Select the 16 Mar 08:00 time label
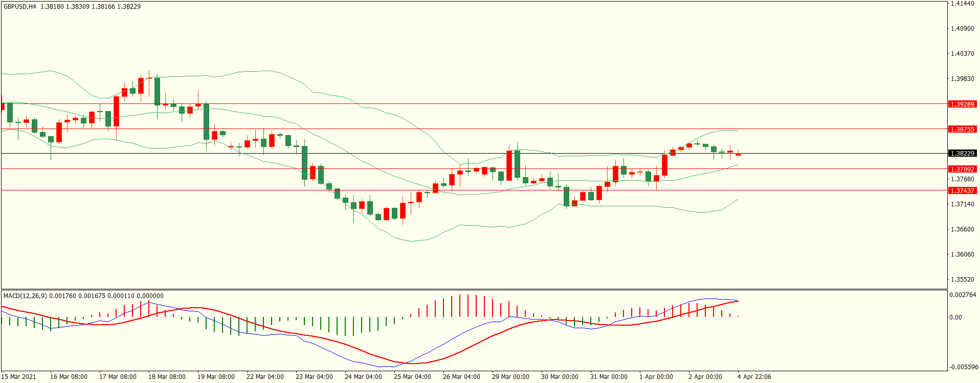The width and height of the screenshot is (980, 383). [x=69, y=377]
